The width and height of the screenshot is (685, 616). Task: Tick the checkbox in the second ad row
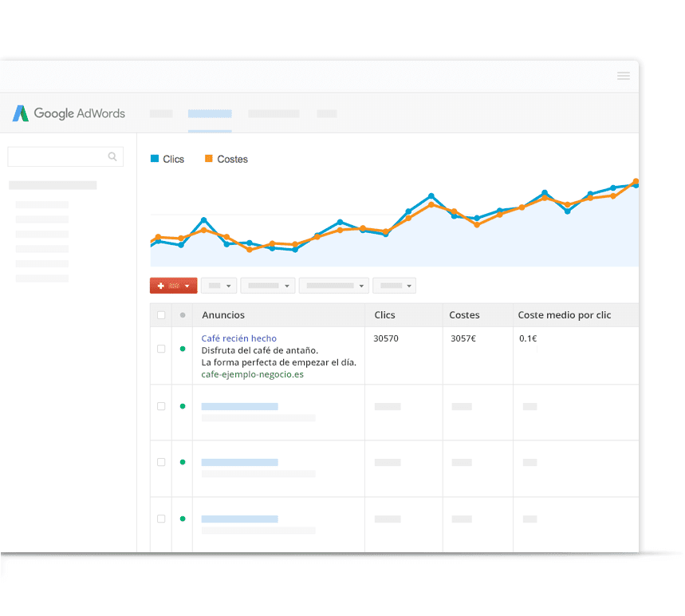click(x=161, y=406)
